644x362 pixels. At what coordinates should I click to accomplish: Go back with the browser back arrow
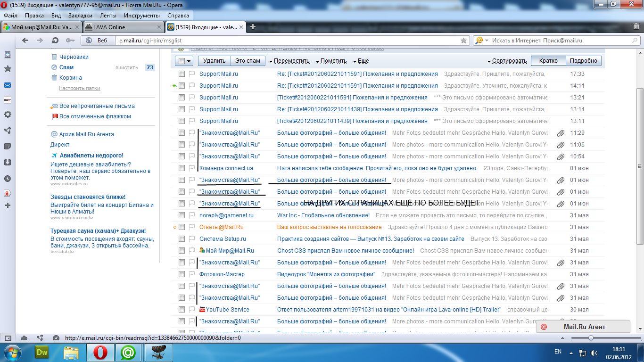[x=25, y=41]
